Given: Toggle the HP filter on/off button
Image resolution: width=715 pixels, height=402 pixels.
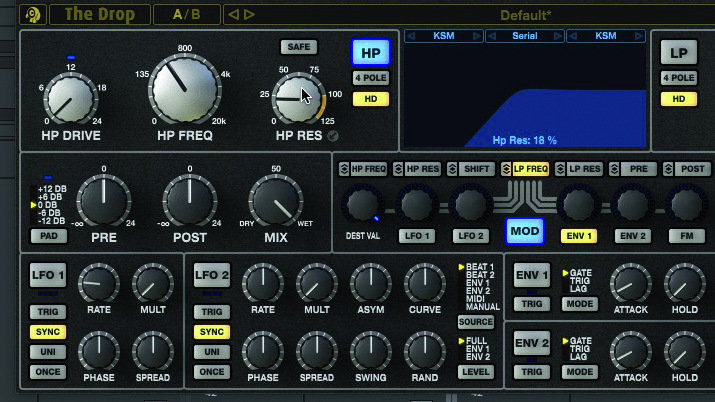Looking at the screenshot, I should coord(371,53).
